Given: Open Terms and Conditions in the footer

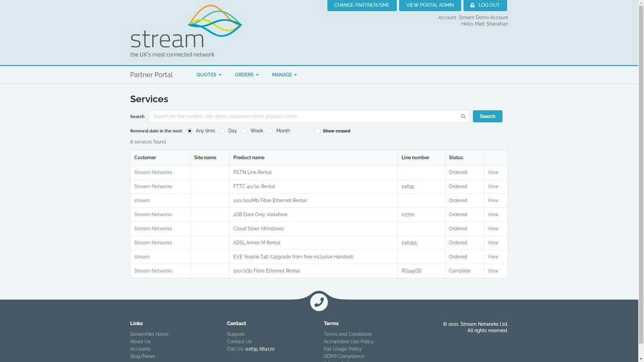Looking at the screenshot, I should pyautogui.click(x=347, y=334).
